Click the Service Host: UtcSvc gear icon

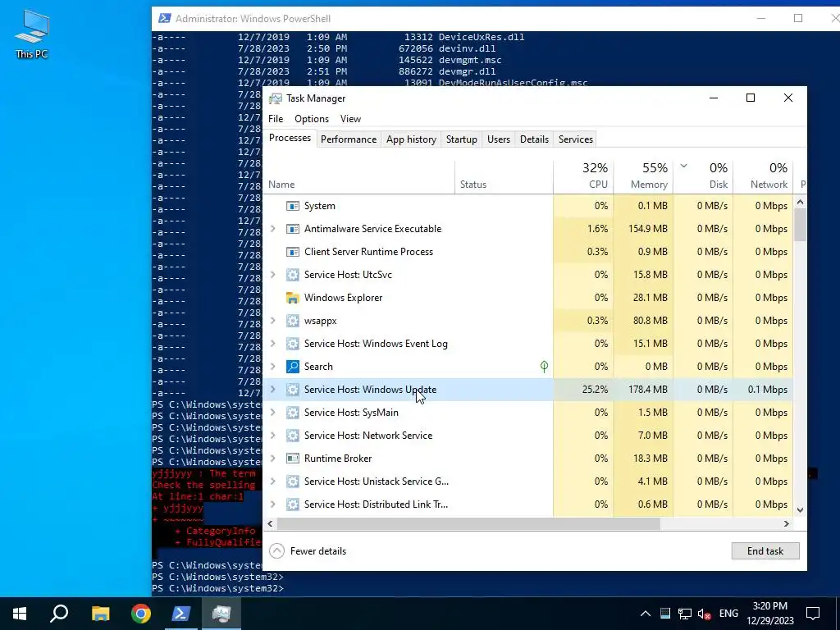pos(293,275)
